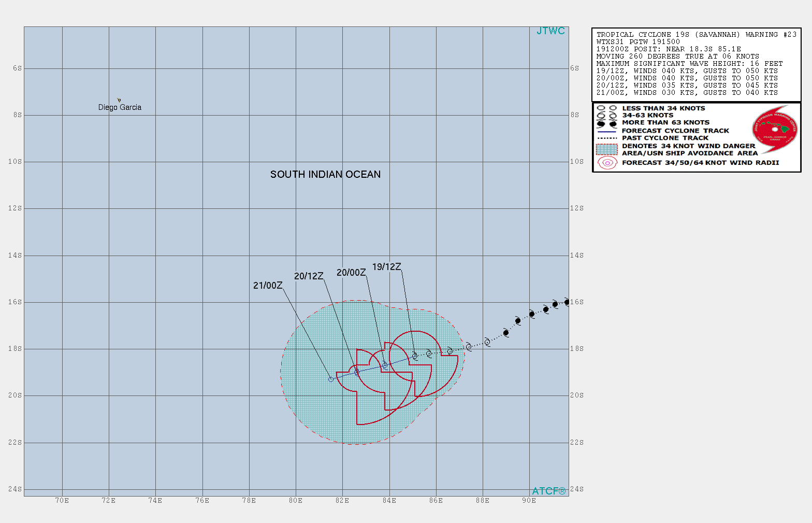Click the 'MOVING 260 DEGREES TRUE AT 06 KNOTS' line
Viewport: 812px width, 523px height.
pyautogui.click(x=678, y=56)
